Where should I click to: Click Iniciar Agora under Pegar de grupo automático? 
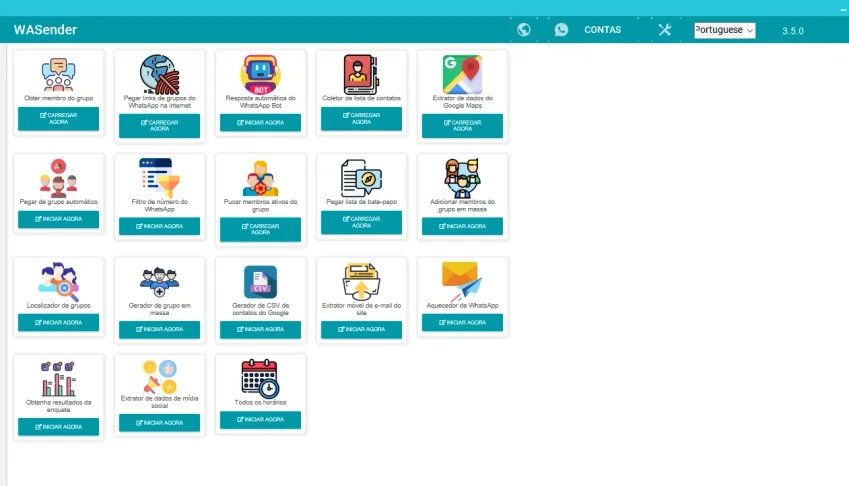(58, 219)
